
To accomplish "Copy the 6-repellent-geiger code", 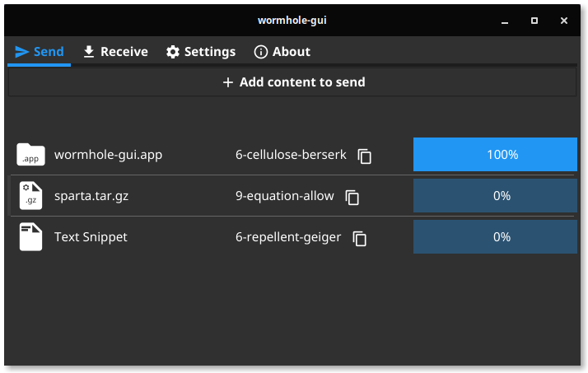I will coord(360,239).
